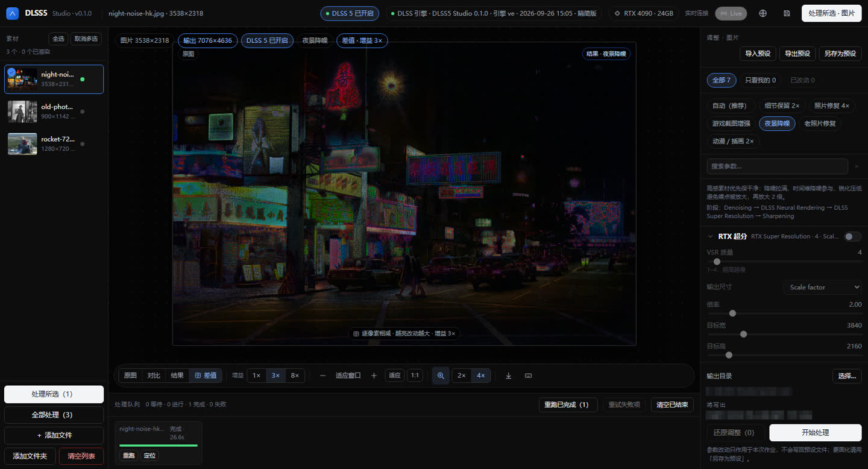The width and height of the screenshot is (868, 469).
Task: Toggle the RTX 超分 switch
Action: (x=852, y=236)
